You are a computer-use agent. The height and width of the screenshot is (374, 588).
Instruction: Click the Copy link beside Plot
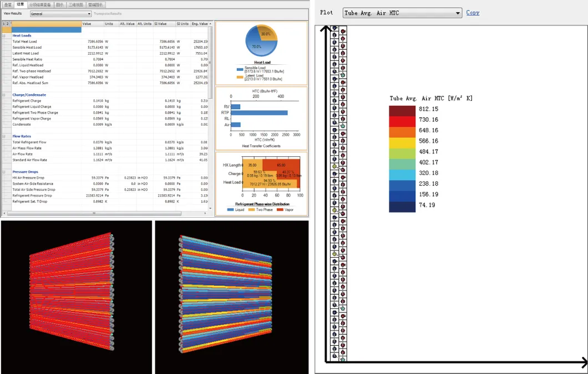tap(473, 13)
